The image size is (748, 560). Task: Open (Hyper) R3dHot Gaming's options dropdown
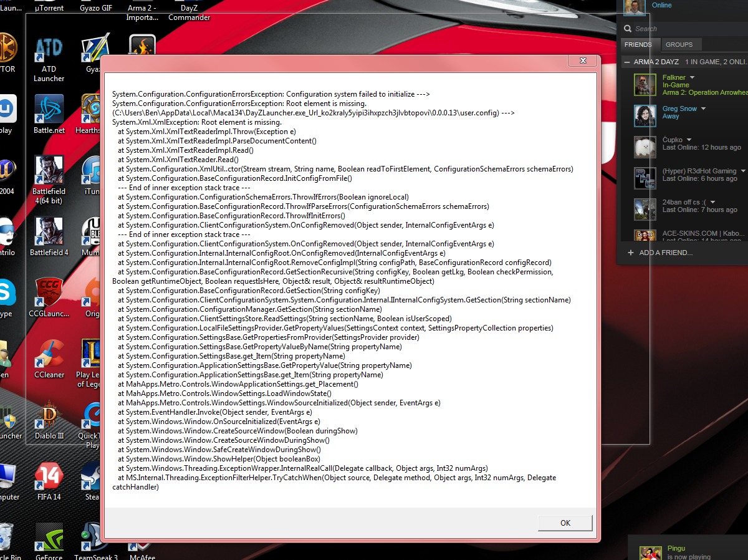click(x=743, y=171)
